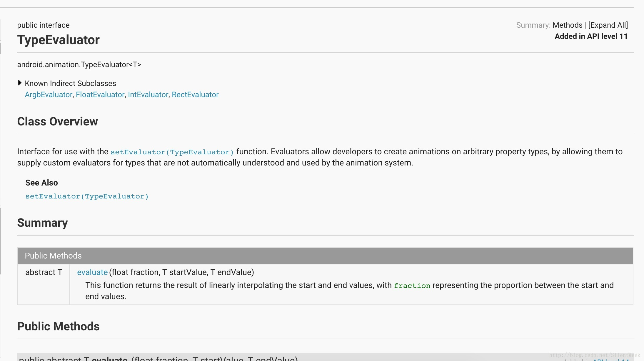Jump to Methods from the Summary navigation
Image resolution: width=644 pixels, height=361 pixels.
[567, 25]
